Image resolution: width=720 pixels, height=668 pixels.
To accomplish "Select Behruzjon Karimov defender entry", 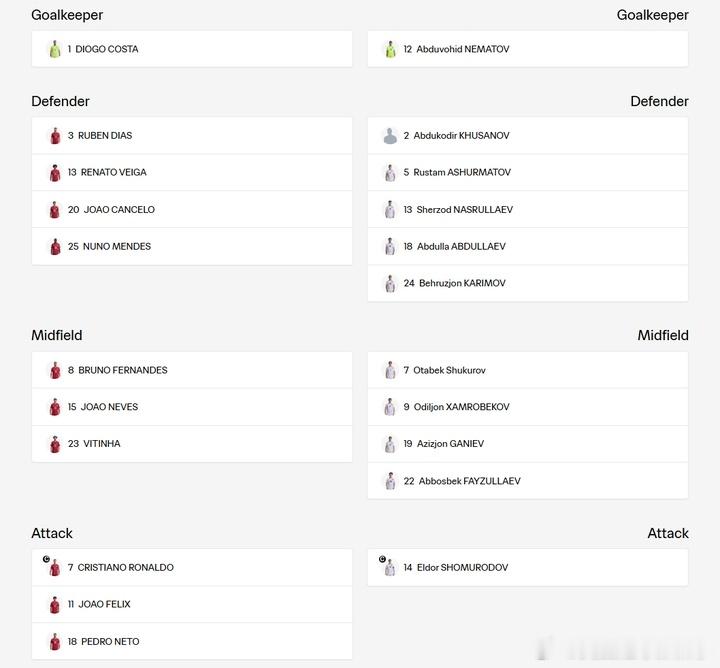I will coord(528,283).
